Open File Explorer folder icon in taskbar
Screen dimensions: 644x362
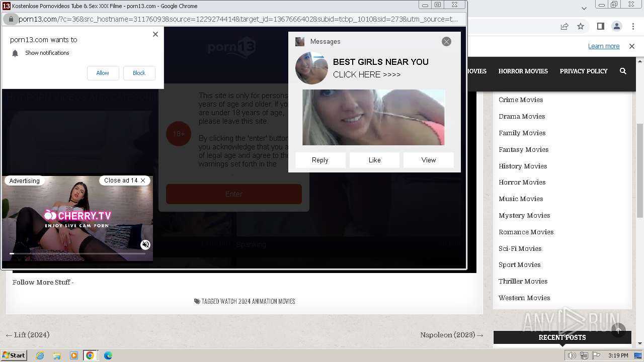coord(57,355)
